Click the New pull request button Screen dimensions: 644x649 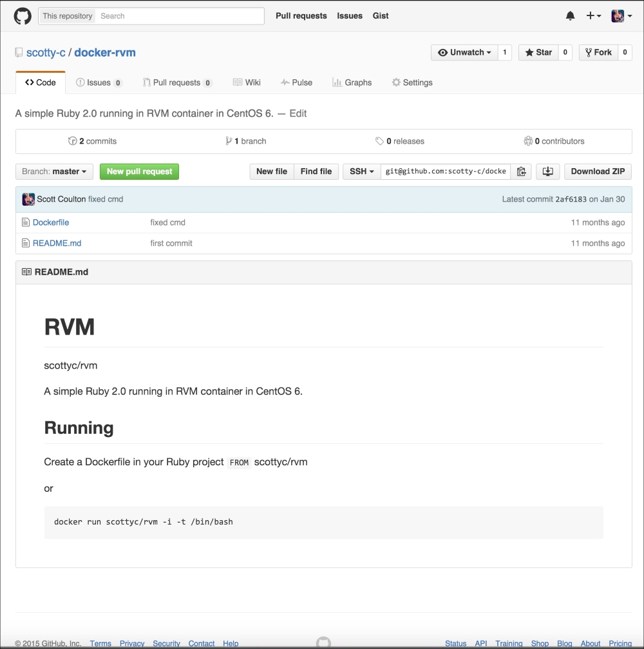139,171
